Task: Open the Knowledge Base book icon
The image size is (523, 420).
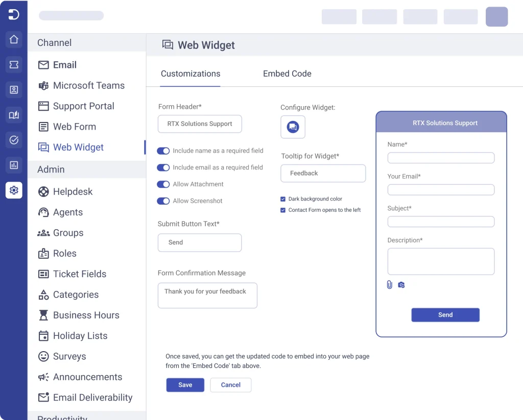Action: pyautogui.click(x=14, y=115)
